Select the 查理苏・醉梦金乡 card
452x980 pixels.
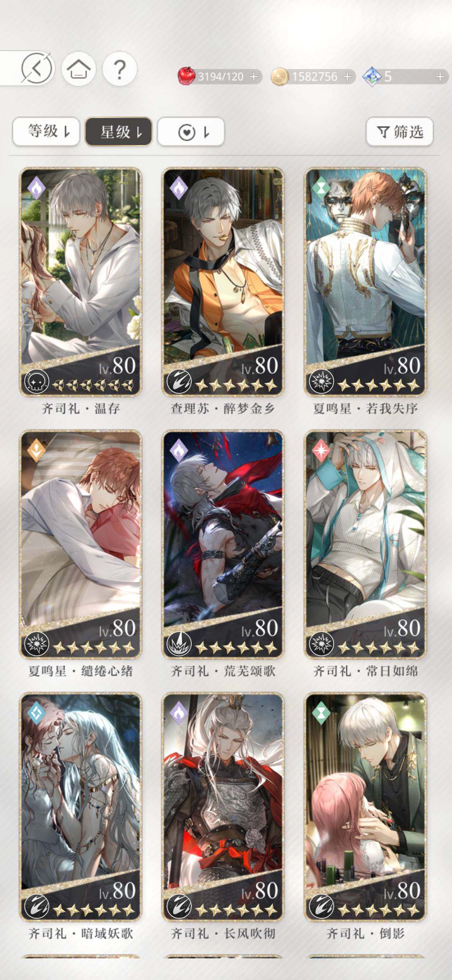point(223,282)
